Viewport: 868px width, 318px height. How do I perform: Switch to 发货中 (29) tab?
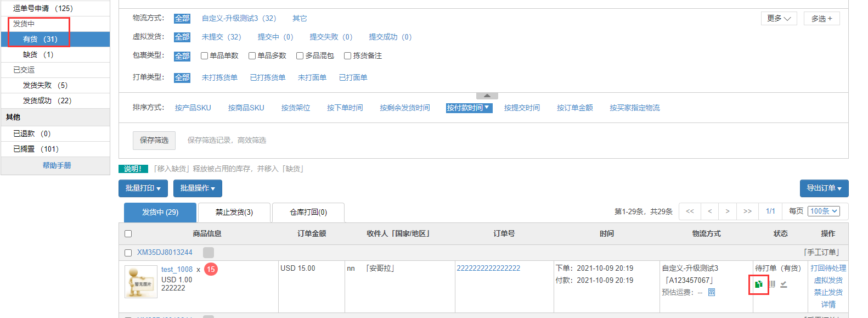click(x=160, y=212)
